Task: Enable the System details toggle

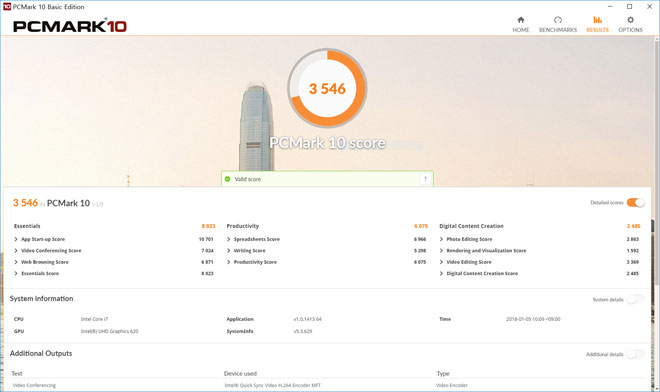Action: (635, 299)
